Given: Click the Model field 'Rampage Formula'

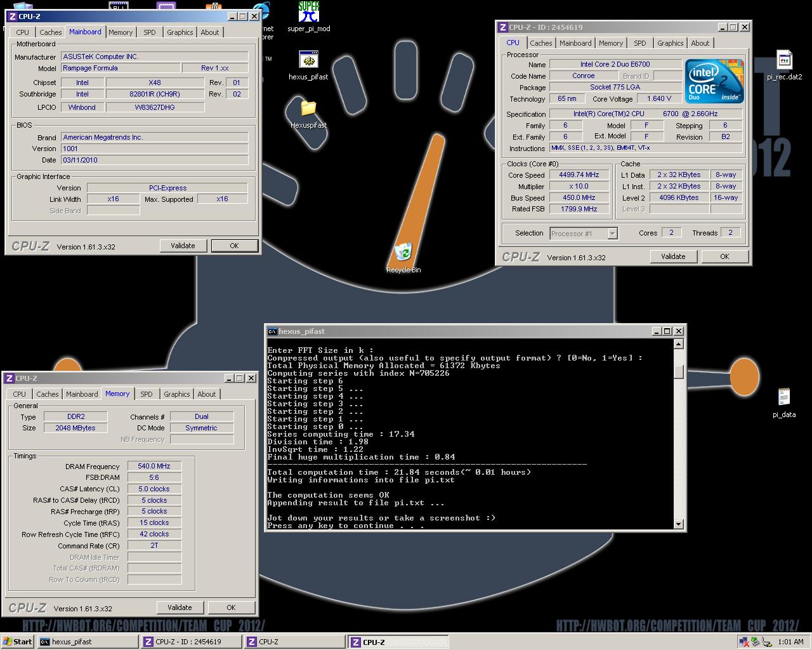Looking at the screenshot, I should pyautogui.click(x=120, y=68).
